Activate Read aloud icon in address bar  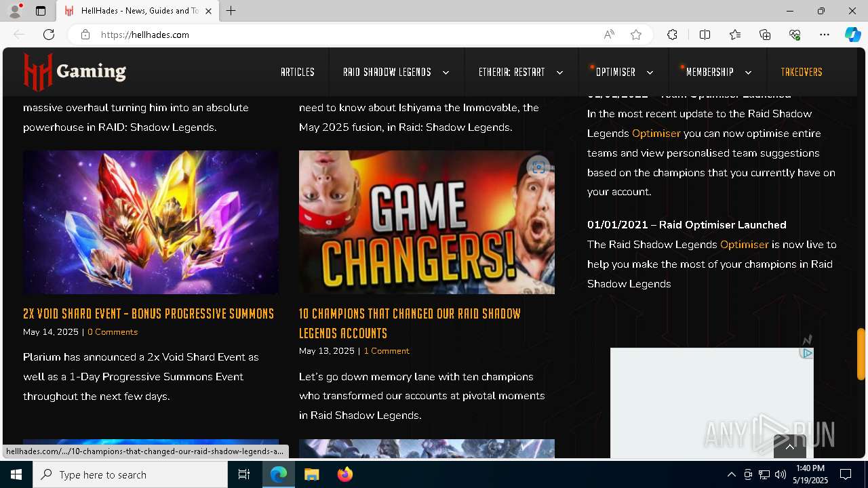[x=609, y=35]
